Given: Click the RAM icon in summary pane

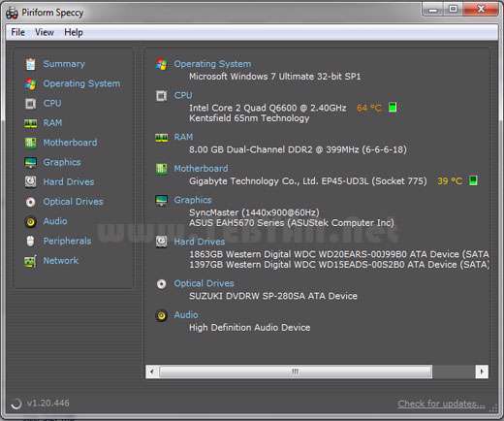Looking at the screenshot, I should point(162,138).
